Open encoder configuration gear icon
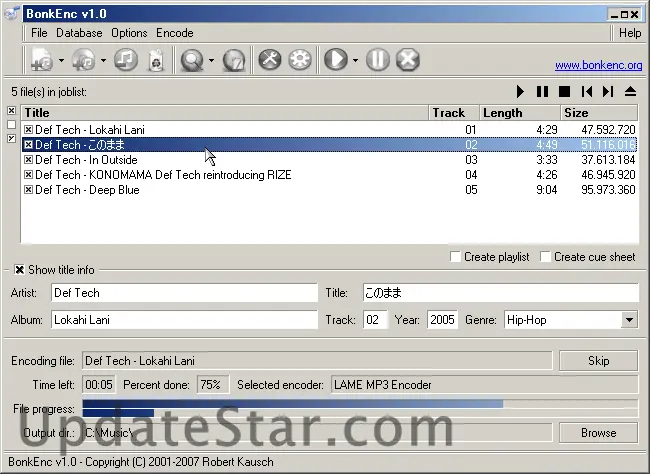Viewport: 650px width, 474px height. pos(300,60)
